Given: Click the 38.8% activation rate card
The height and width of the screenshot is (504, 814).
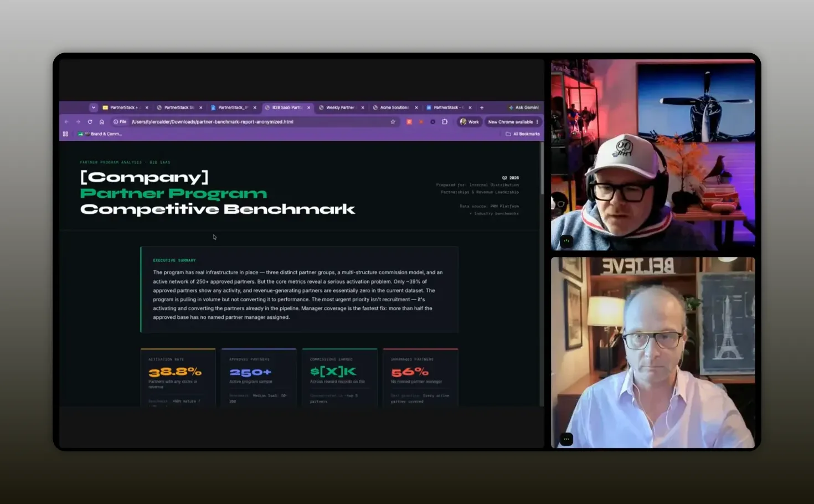Looking at the screenshot, I should point(178,378).
